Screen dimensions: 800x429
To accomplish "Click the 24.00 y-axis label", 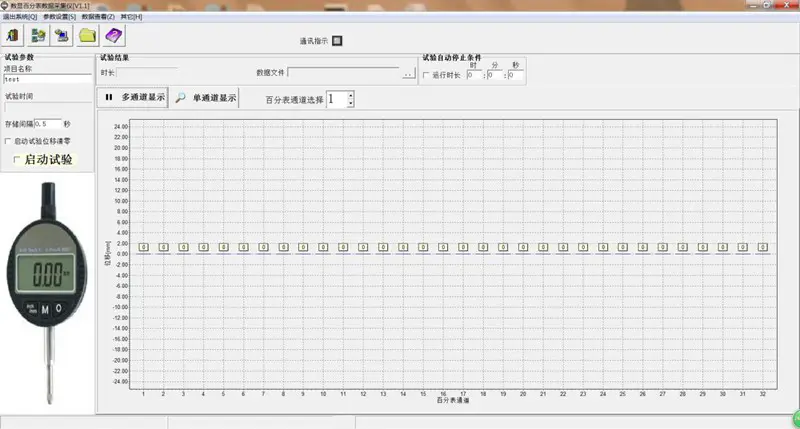I will coord(121,127).
